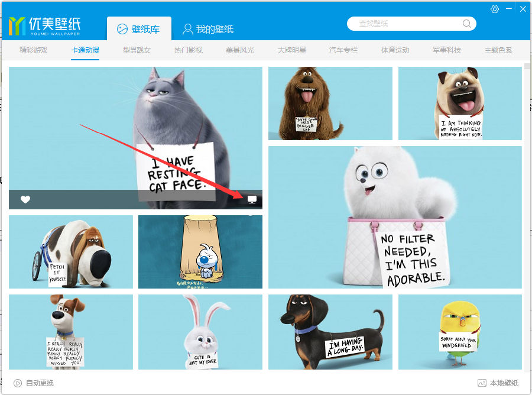The width and height of the screenshot is (532, 395).
Task: Open the 精彩游戏 category
Action: pos(33,50)
